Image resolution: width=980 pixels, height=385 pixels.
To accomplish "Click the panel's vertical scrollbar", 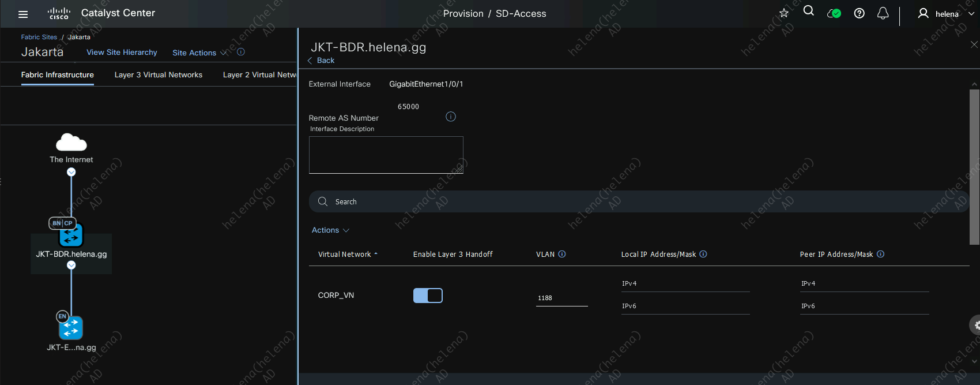I will 974,166.
